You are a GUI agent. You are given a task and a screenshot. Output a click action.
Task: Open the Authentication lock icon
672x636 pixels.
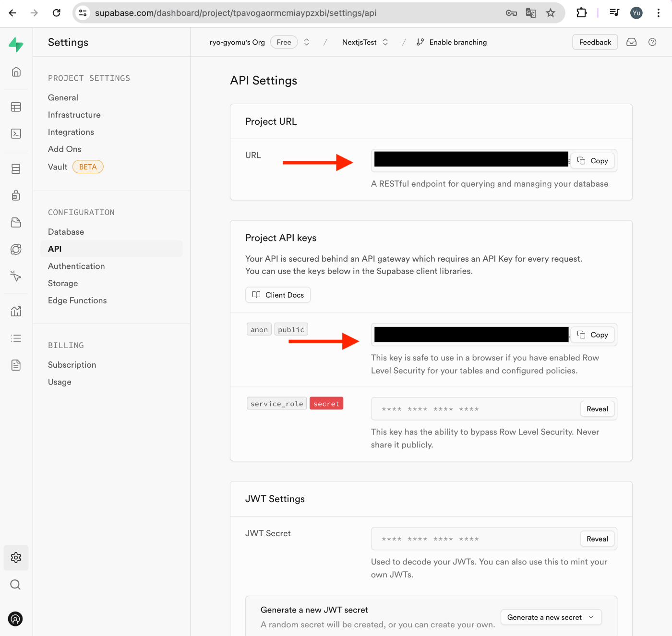pyautogui.click(x=16, y=195)
